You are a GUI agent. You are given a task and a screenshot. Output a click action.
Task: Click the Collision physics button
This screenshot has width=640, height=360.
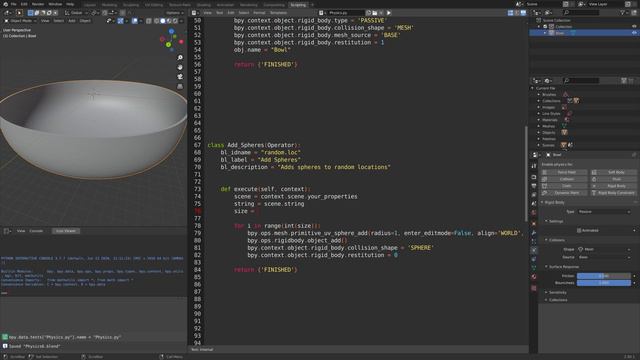[564, 179]
